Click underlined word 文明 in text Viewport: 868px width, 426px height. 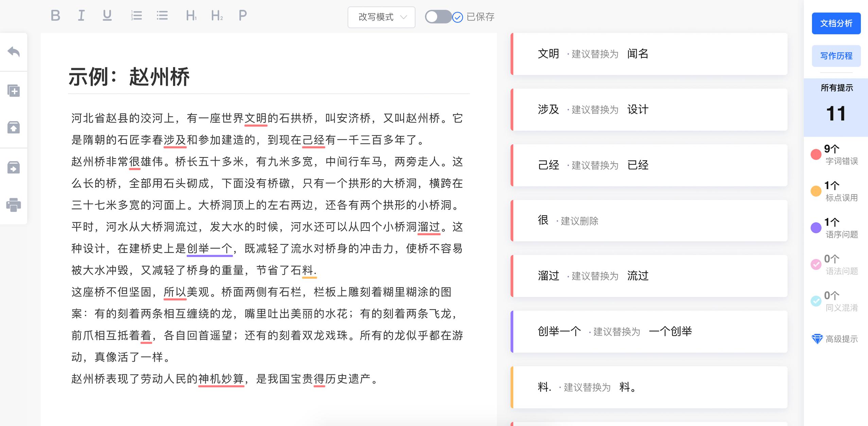pos(256,118)
